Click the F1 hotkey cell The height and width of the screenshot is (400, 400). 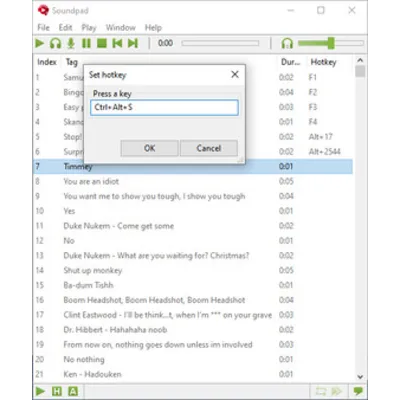[312, 77]
